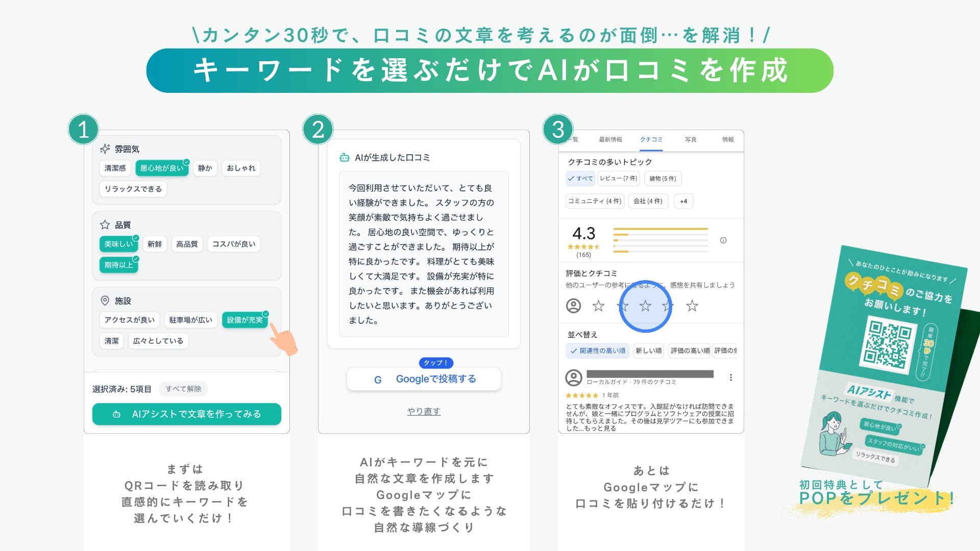Select the 清潔感 keyword chip
The image size is (980, 551).
pos(115,168)
